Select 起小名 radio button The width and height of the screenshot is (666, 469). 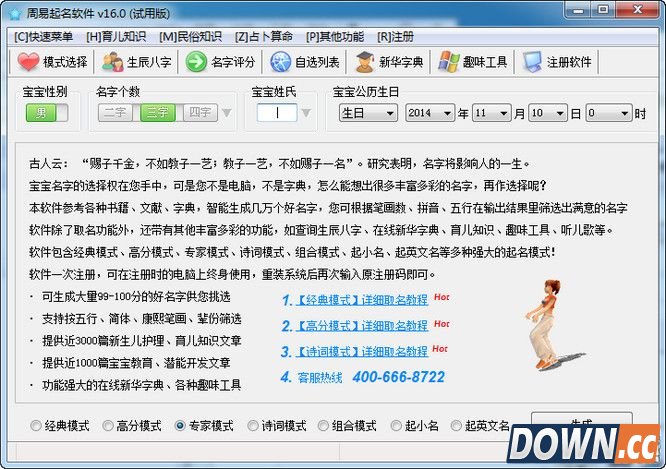(396, 425)
